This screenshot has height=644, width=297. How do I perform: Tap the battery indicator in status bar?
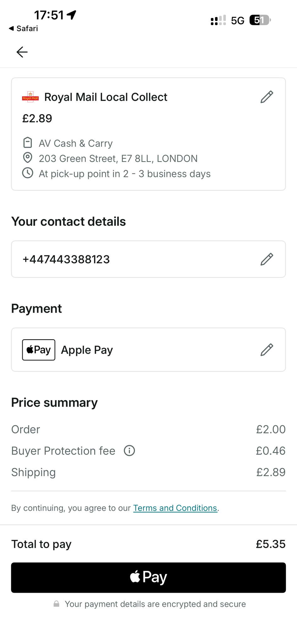[260, 20]
